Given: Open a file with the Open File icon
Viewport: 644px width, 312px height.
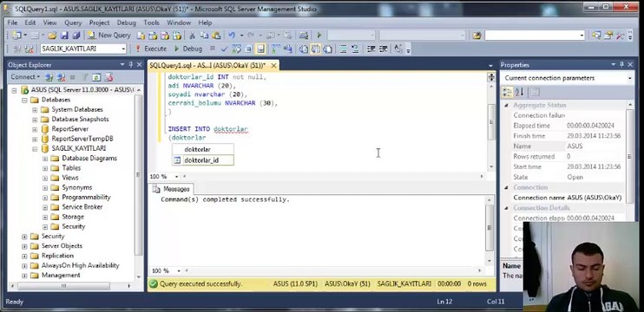Looking at the screenshot, I should pos(52,36).
